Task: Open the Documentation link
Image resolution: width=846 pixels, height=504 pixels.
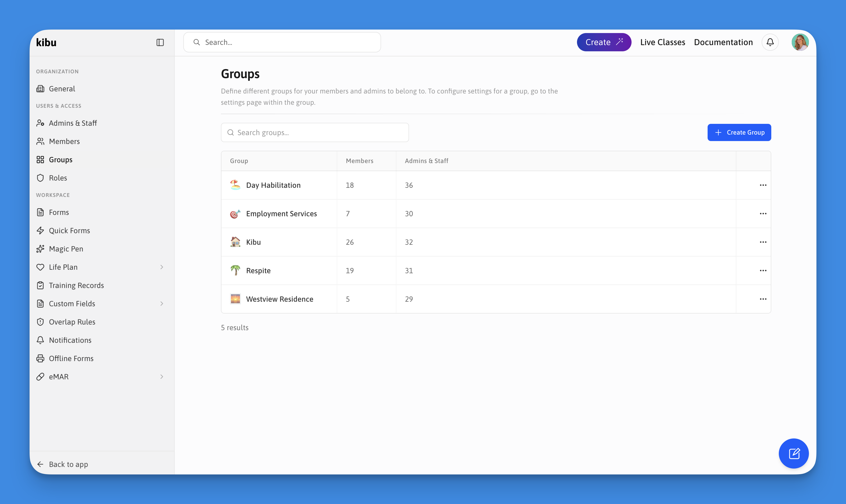Action: tap(723, 42)
